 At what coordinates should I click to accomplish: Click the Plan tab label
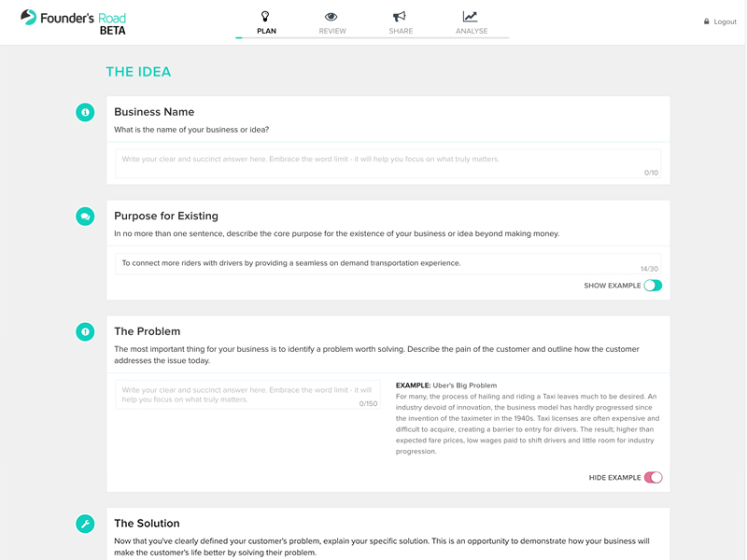pyautogui.click(x=266, y=30)
